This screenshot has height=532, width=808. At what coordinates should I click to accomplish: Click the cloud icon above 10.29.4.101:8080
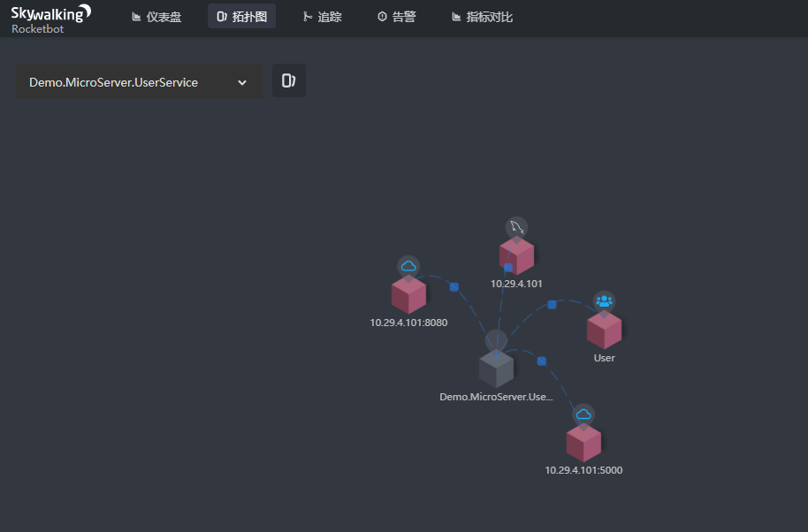coord(408,264)
